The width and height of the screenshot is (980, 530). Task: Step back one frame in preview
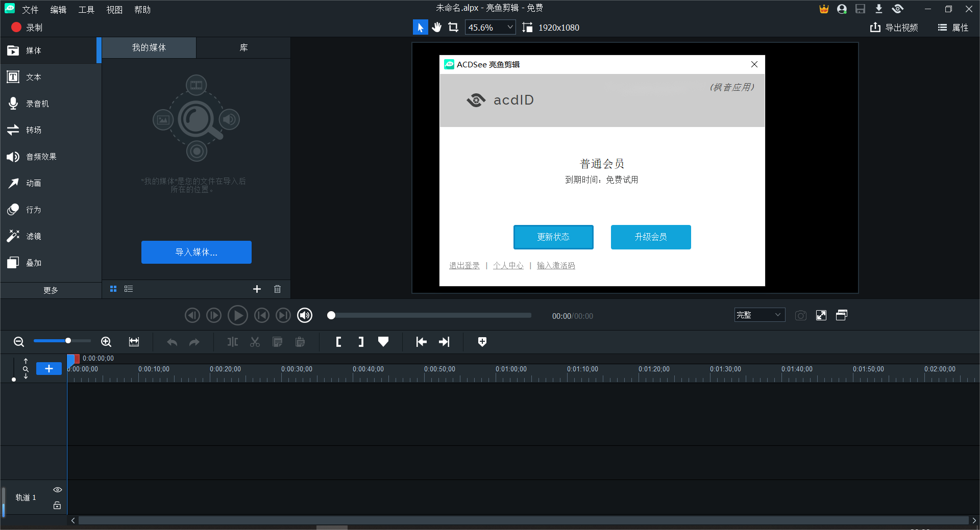192,315
